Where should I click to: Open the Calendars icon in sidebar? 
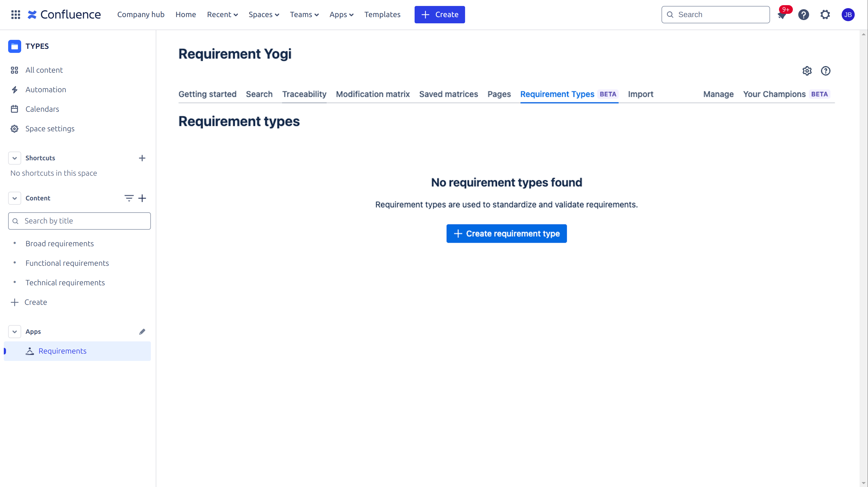14,109
